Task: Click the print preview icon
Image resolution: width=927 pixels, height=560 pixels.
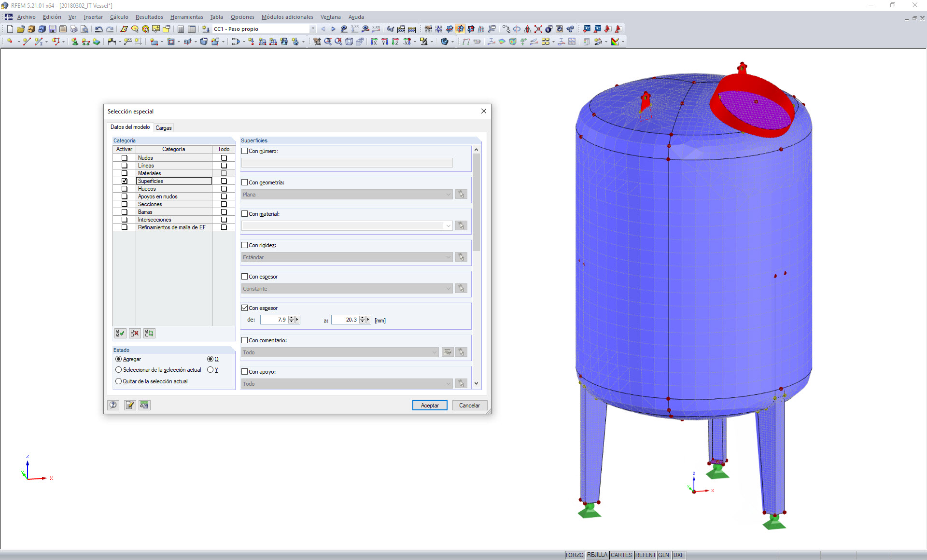Action: [x=84, y=29]
